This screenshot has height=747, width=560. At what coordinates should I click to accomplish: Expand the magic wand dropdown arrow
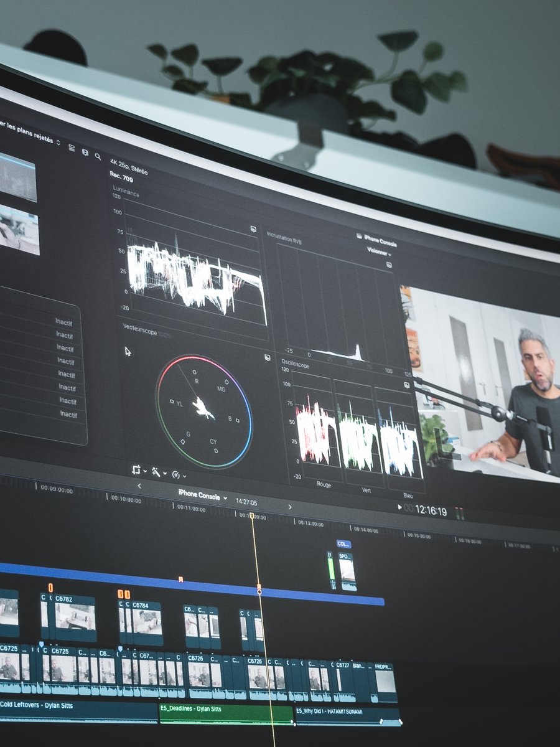tap(164, 474)
